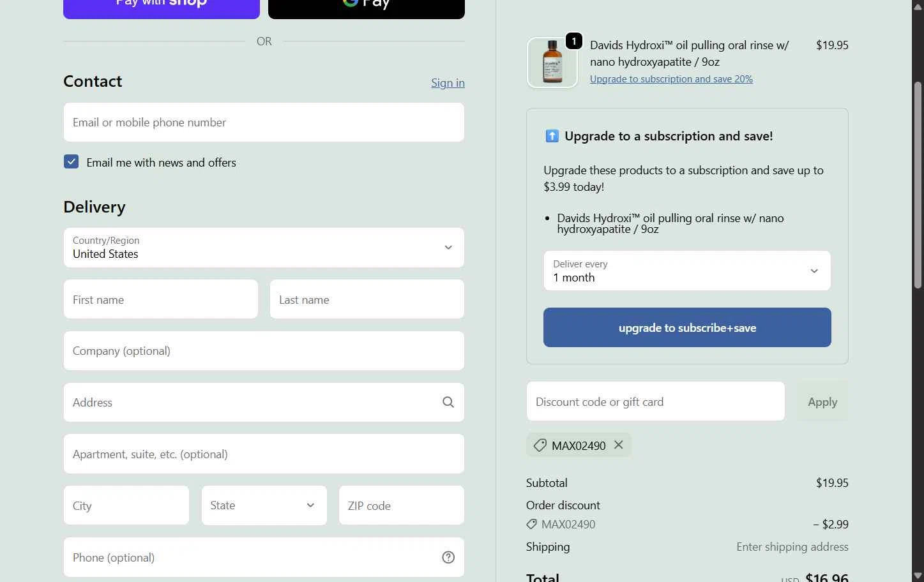The height and width of the screenshot is (582, 924).
Task: Open the State dropdown
Action: tap(264, 505)
